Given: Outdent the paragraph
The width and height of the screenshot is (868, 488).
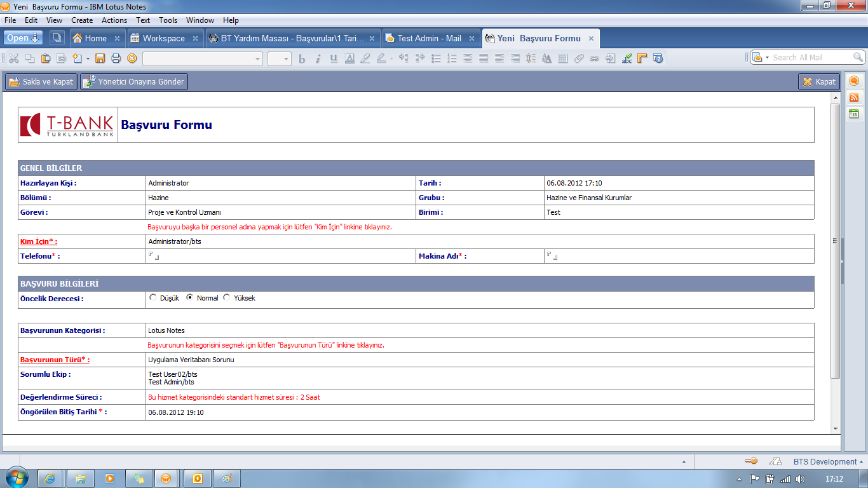Looking at the screenshot, I should [420, 58].
